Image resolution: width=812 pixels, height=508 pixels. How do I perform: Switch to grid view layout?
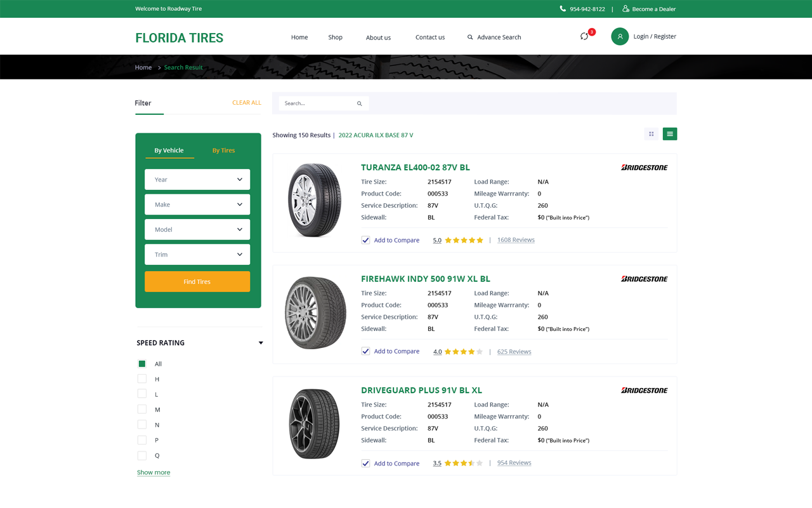651,134
